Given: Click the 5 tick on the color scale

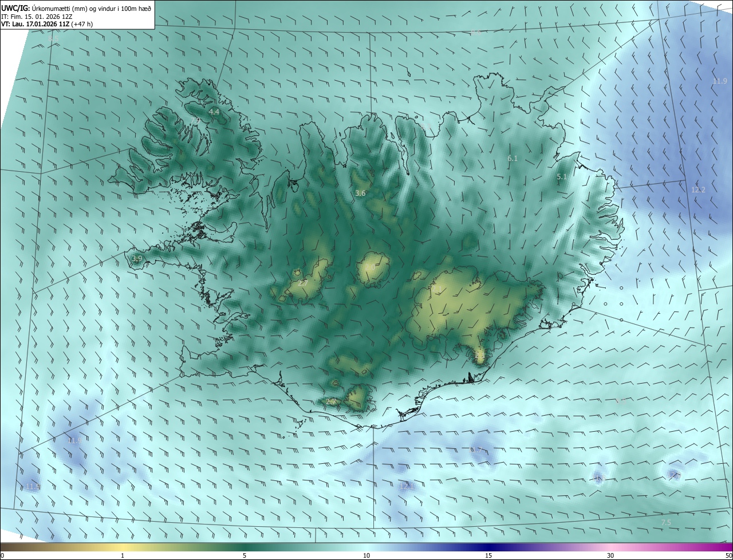Looking at the screenshot, I should pos(245,555).
